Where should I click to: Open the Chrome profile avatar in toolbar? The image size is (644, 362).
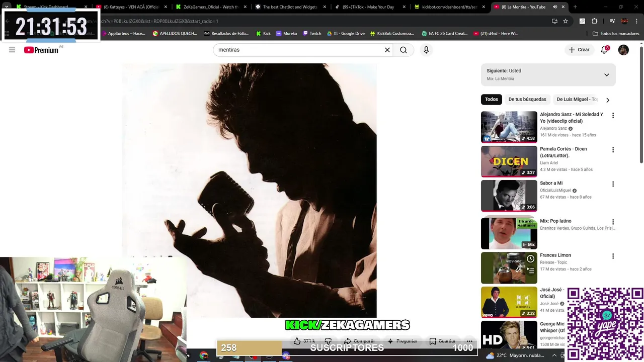click(624, 21)
